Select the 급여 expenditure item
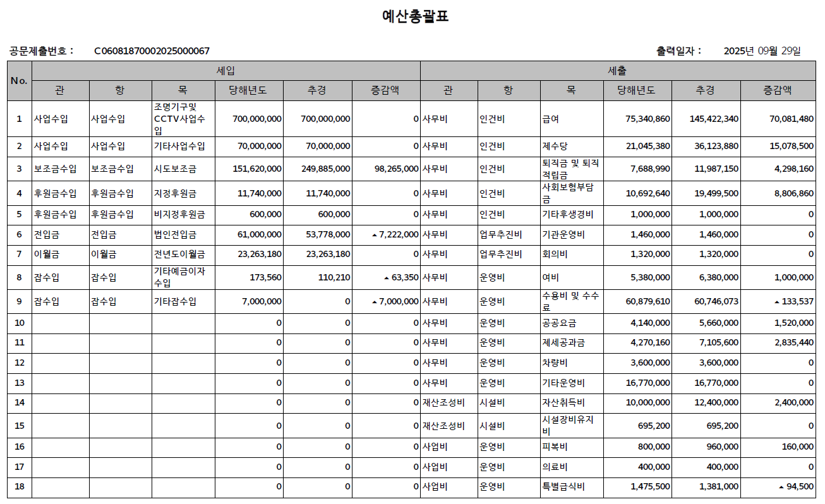The width and height of the screenshot is (825, 504). 551,119
